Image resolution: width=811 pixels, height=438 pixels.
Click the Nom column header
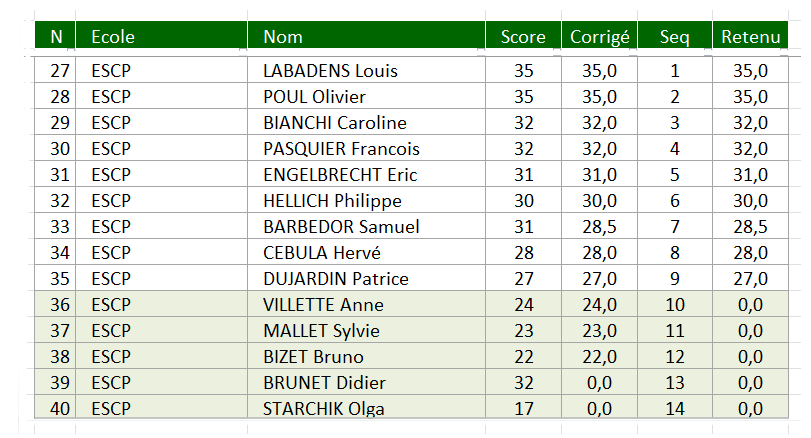click(283, 37)
